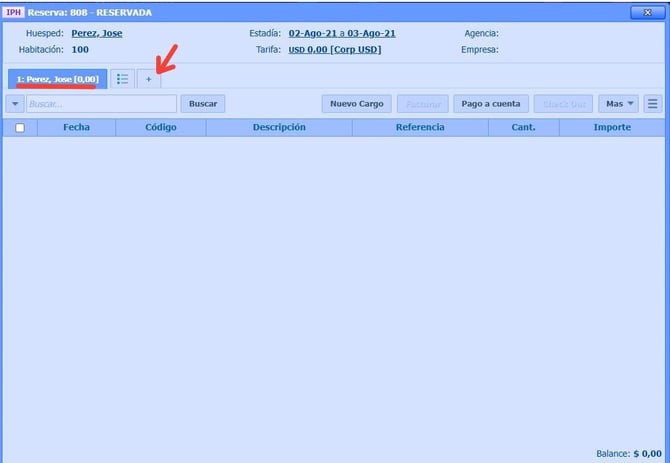Click the Facturar button
670x463 pixels.
point(422,104)
